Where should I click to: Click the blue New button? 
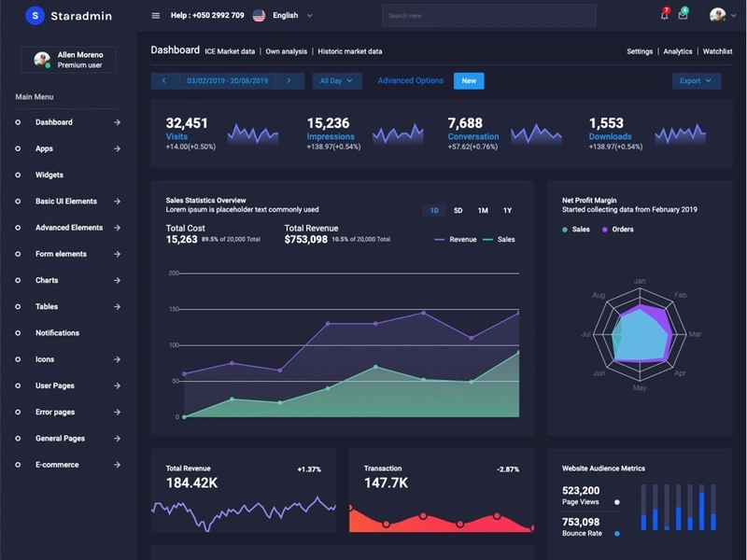tap(469, 81)
